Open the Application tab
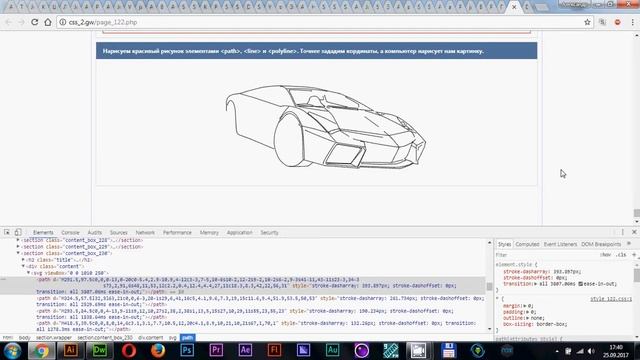 [240, 232]
